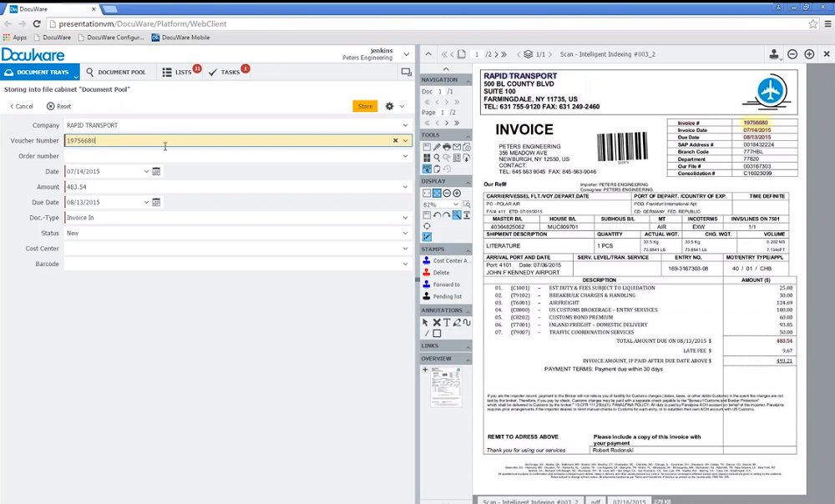Screen dimensions: 835x504
Task: Clear the Voucher Number field with X
Action: [x=395, y=140]
